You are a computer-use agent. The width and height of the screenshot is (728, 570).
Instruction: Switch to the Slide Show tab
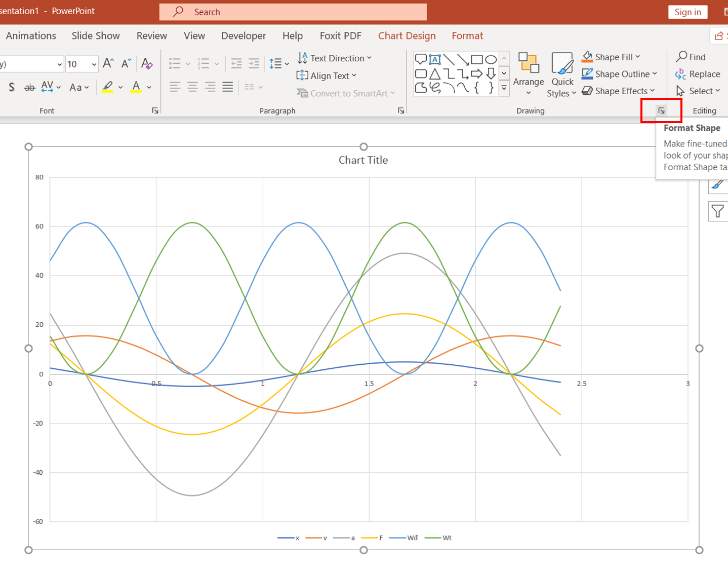click(96, 36)
